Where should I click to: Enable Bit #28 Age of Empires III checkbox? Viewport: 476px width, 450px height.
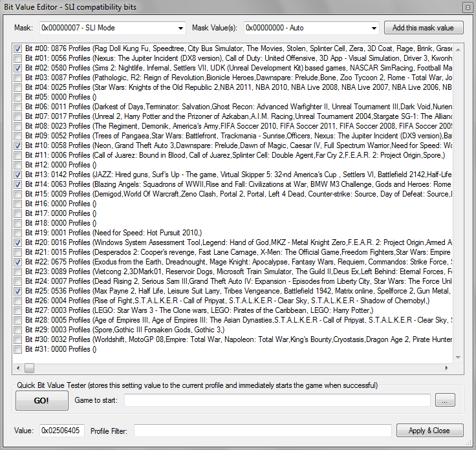click(x=18, y=321)
